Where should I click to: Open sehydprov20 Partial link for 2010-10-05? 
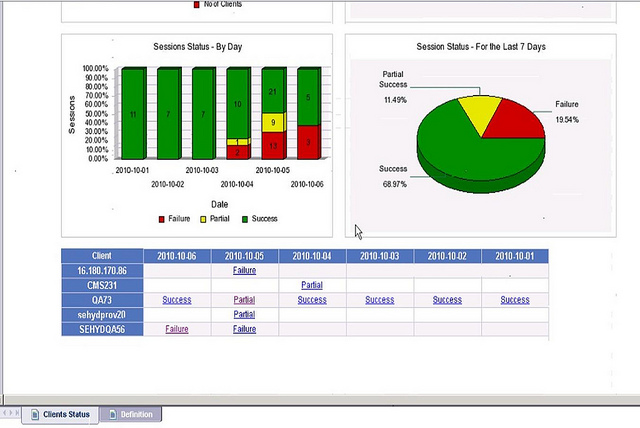click(x=244, y=314)
